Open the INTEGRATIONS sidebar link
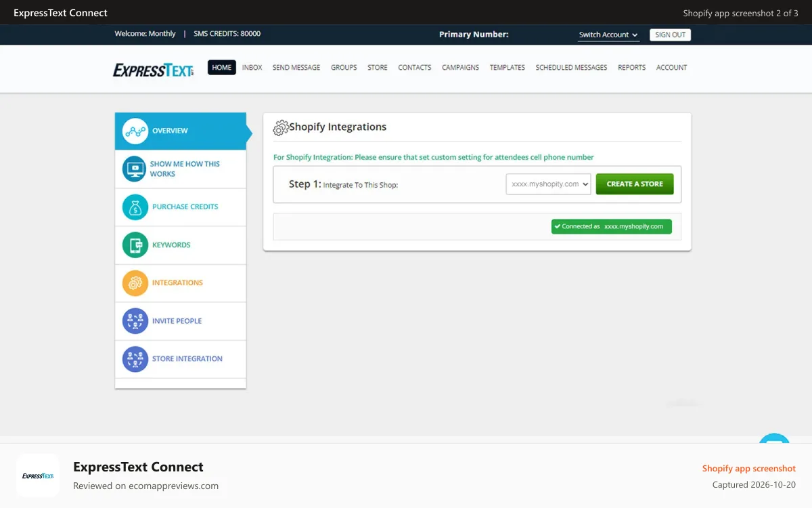812x508 pixels. [177, 283]
